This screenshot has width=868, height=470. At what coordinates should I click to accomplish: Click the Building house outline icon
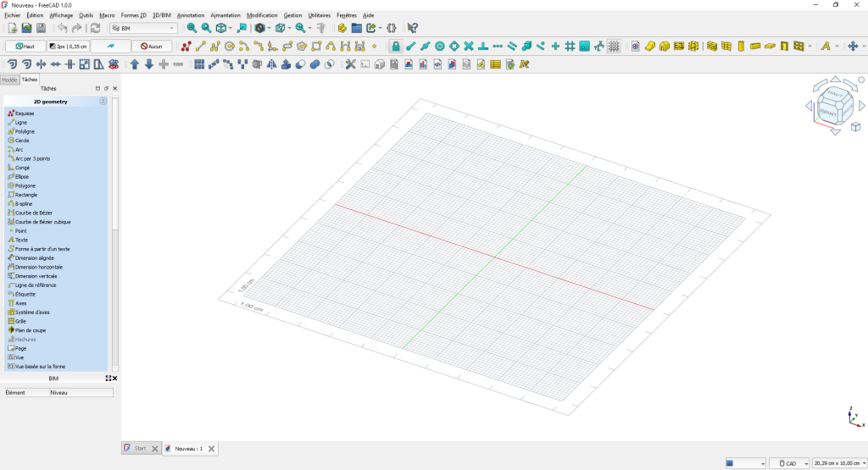[x=379, y=64]
